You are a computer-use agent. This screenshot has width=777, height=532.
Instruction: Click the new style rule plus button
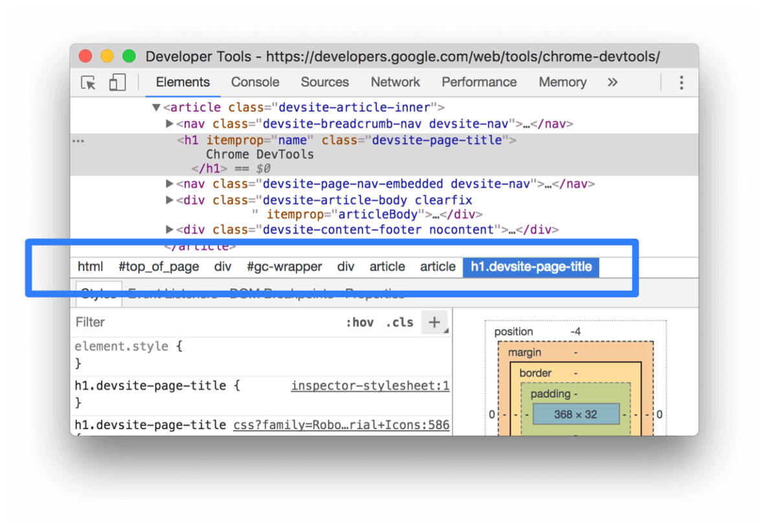pyautogui.click(x=434, y=322)
